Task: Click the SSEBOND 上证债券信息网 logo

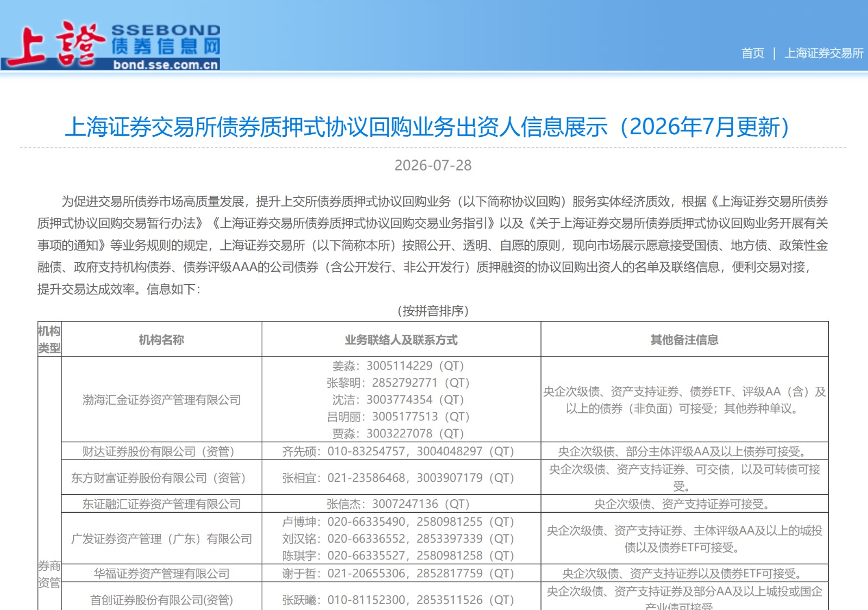Action: click(x=111, y=45)
